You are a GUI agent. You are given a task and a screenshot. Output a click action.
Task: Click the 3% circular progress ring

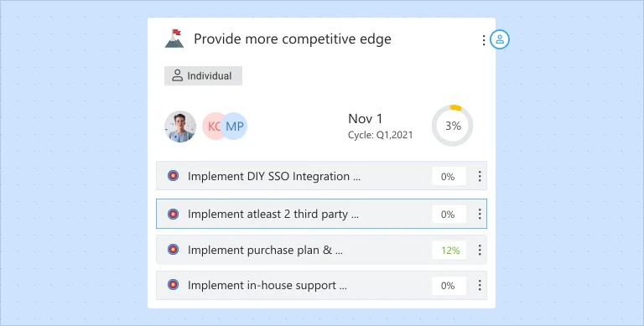tap(453, 126)
